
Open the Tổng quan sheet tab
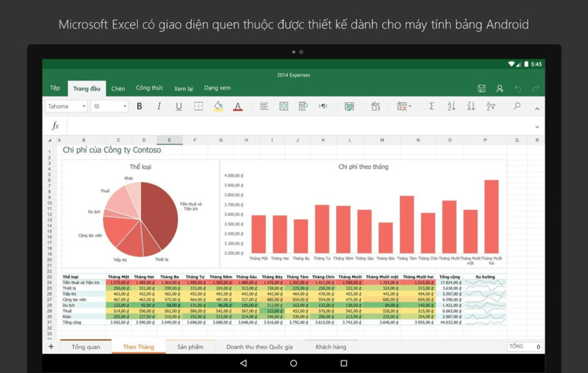[x=86, y=347]
